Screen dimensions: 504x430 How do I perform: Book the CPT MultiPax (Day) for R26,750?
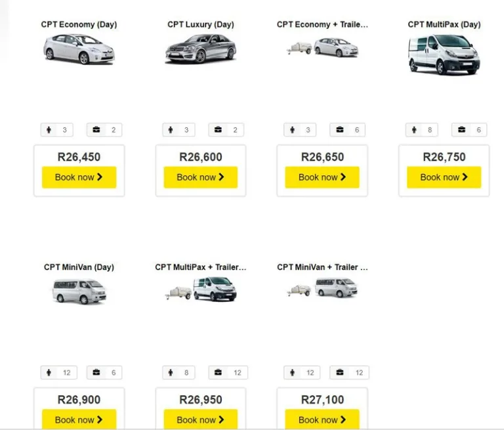(444, 177)
